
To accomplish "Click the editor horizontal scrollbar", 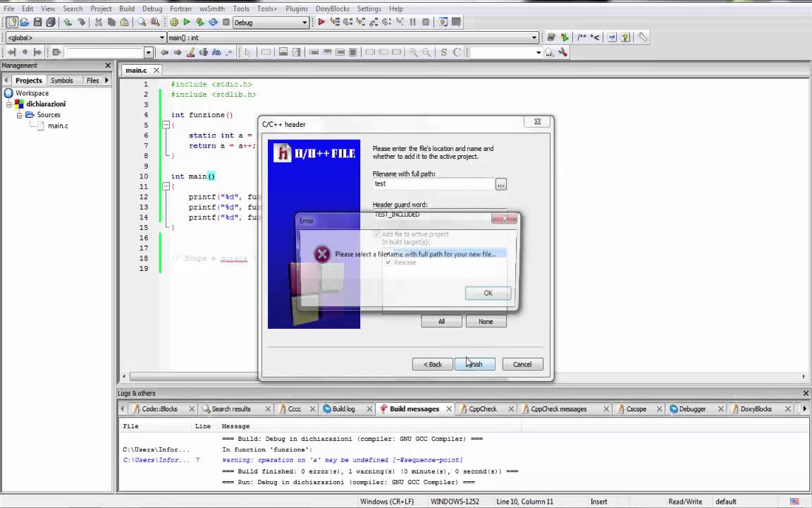I will point(464,377).
